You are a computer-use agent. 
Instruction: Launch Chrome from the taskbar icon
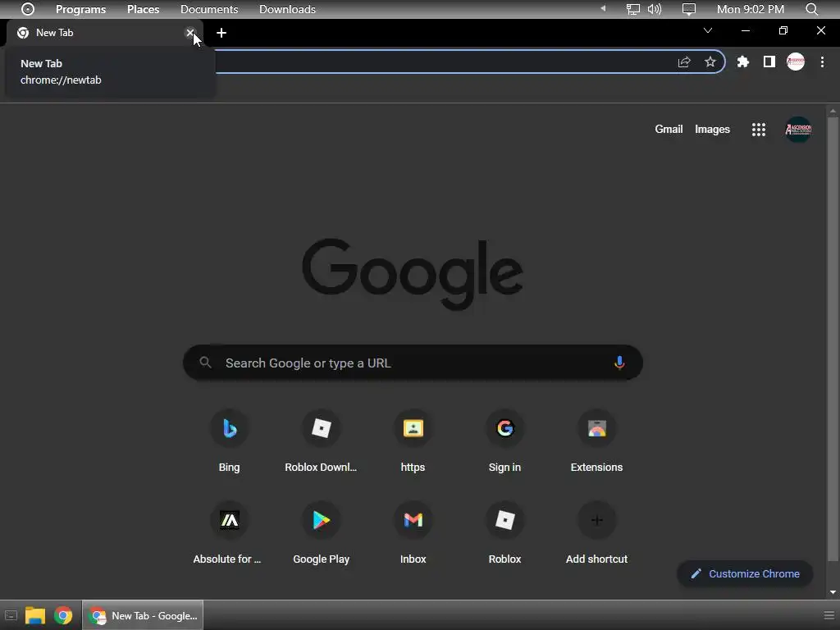tap(63, 615)
